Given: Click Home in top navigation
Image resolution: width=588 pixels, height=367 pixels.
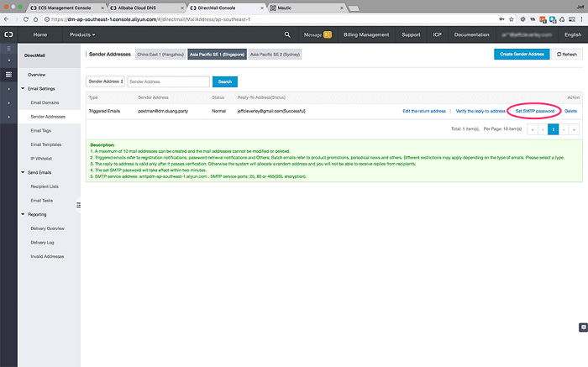Looking at the screenshot, I should pyautogui.click(x=40, y=34).
